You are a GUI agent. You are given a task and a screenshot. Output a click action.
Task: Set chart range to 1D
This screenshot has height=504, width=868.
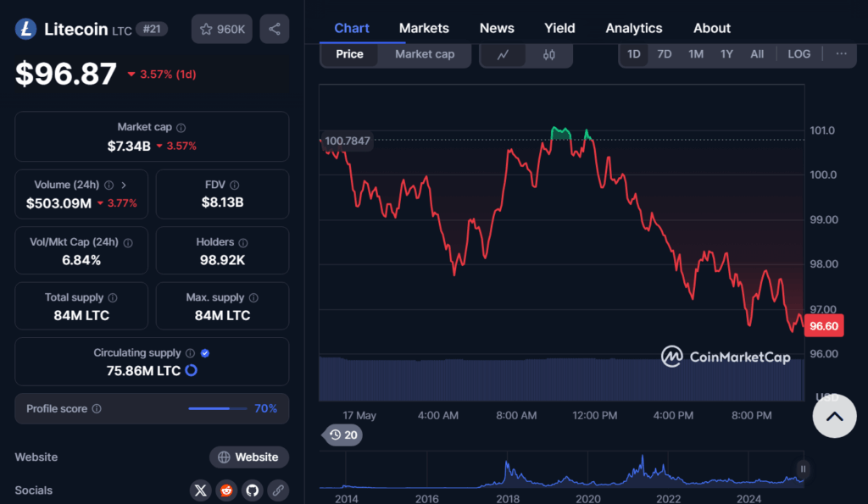(x=634, y=54)
